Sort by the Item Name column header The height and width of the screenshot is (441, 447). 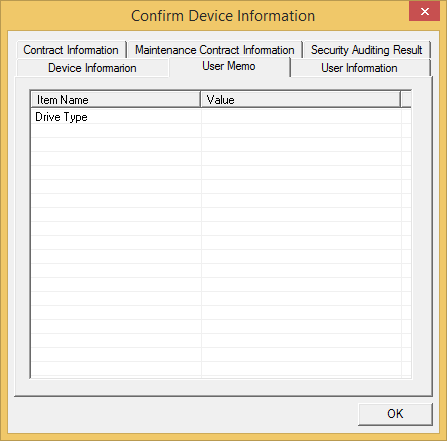[116, 100]
